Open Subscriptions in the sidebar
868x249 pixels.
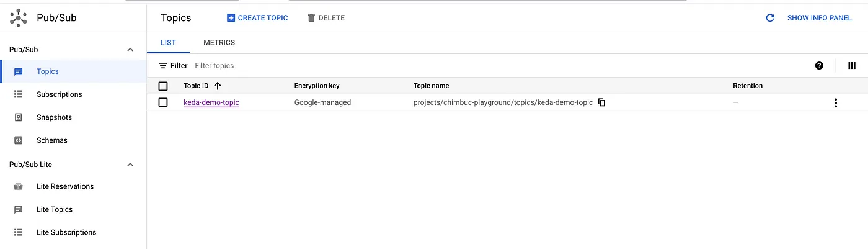coord(59,94)
